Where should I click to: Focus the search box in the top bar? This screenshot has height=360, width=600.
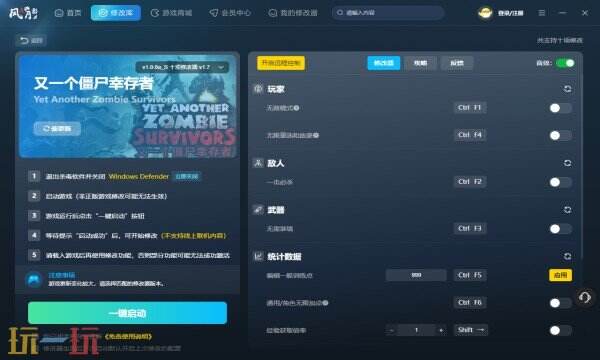pos(388,13)
